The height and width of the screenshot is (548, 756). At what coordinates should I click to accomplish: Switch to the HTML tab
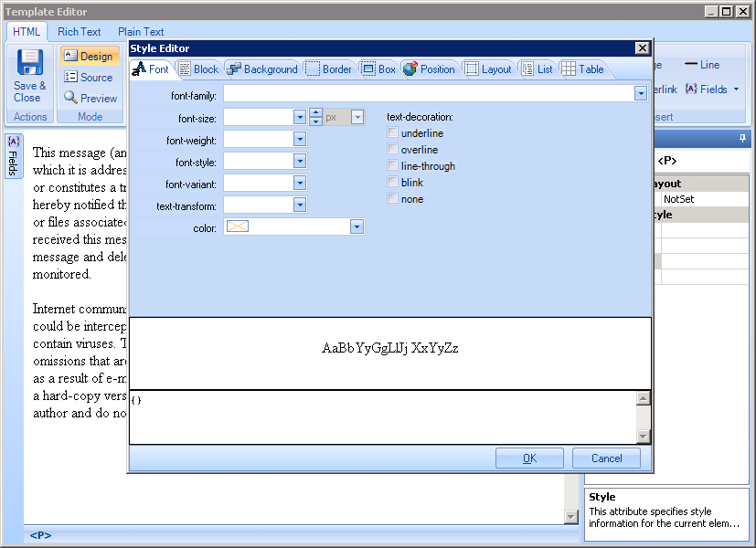pyautogui.click(x=27, y=31)
